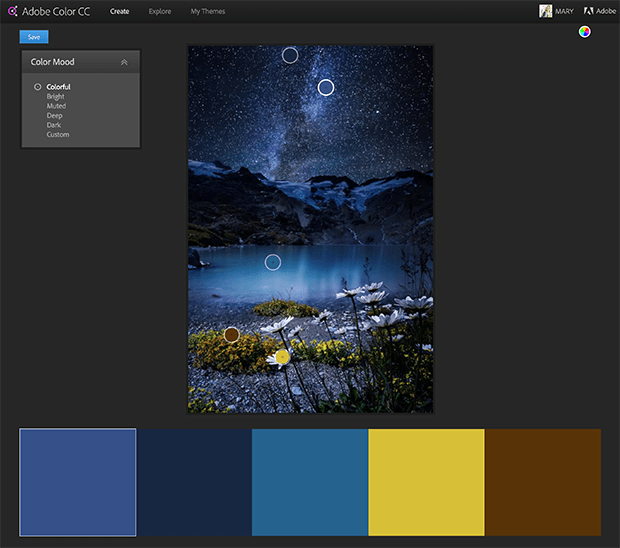
Task: Select the brown color picker circle on image
Action: click(x=232, y=334)
